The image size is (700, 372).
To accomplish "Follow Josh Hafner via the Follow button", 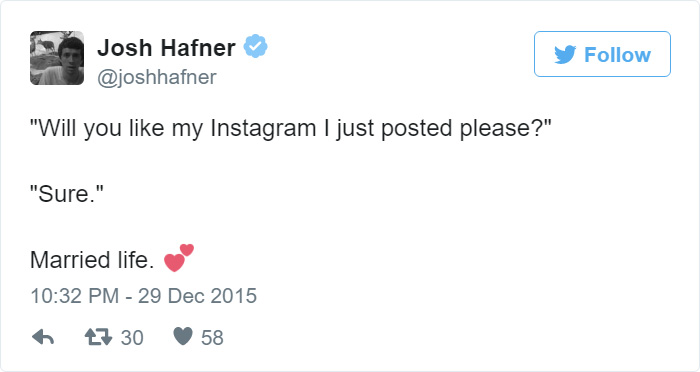I will (x=602, y=54).
